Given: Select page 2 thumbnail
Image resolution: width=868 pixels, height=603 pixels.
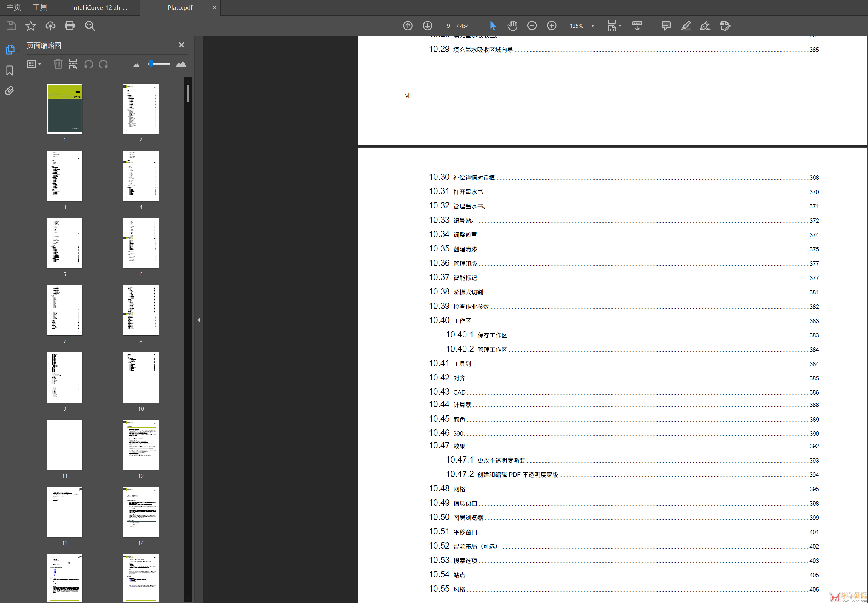Looking at the screenshot, I should [x=141, y=108].
